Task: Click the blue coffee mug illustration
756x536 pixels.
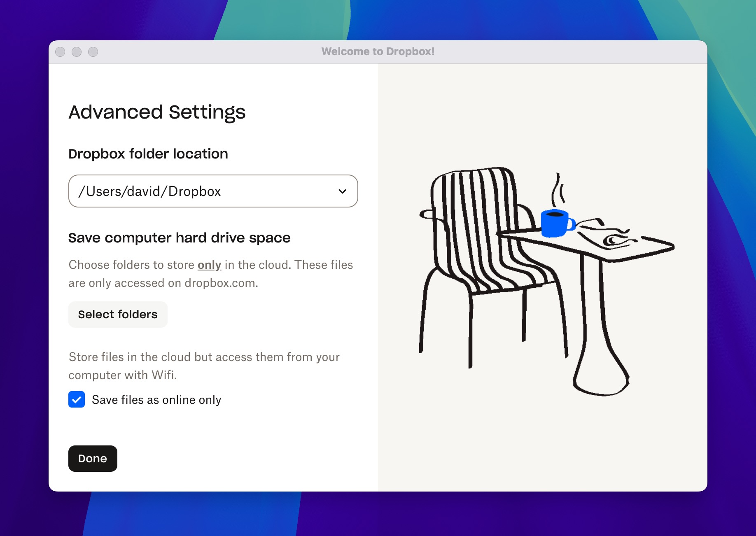Action: (555, 224)
